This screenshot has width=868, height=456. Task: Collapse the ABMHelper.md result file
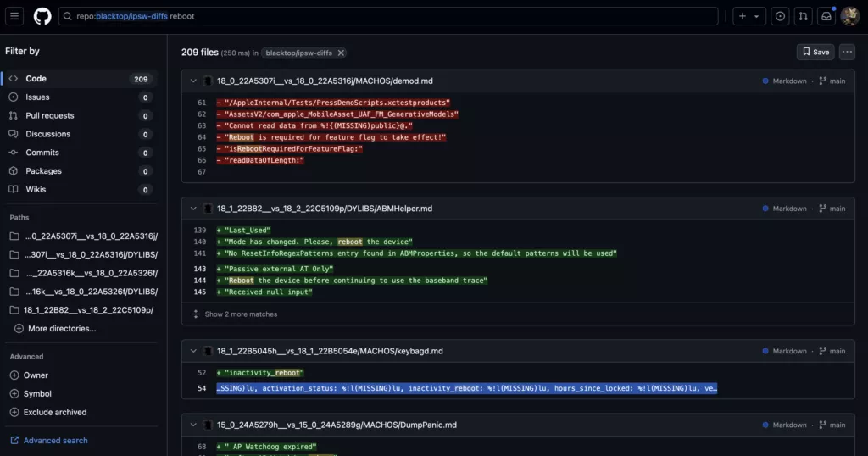(194, 209)
